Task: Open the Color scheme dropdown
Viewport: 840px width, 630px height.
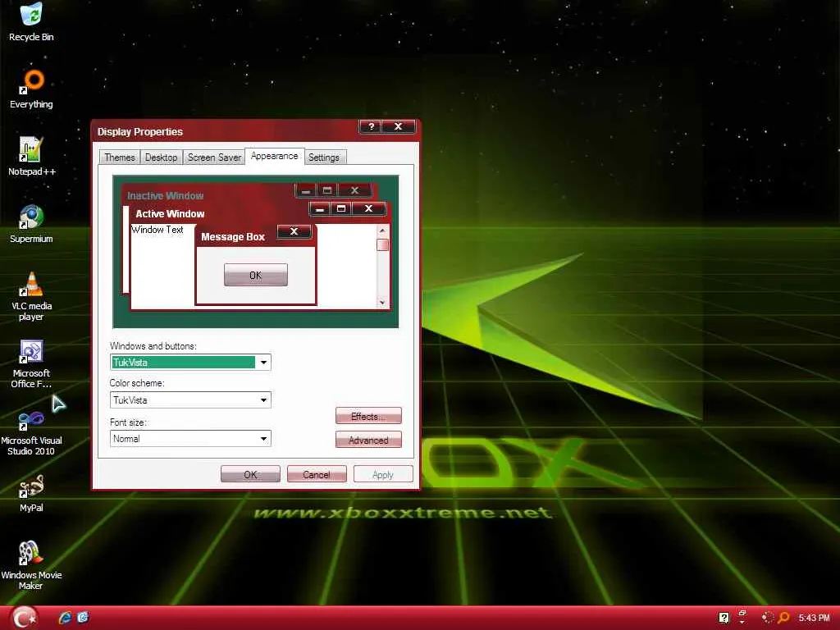Action: pos(263,400)
